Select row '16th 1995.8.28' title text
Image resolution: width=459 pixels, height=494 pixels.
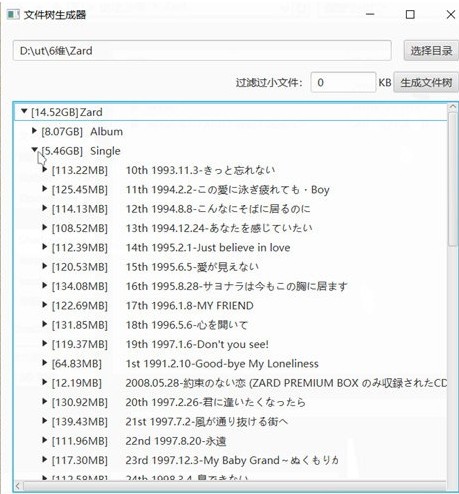click(x=237, y=286)
